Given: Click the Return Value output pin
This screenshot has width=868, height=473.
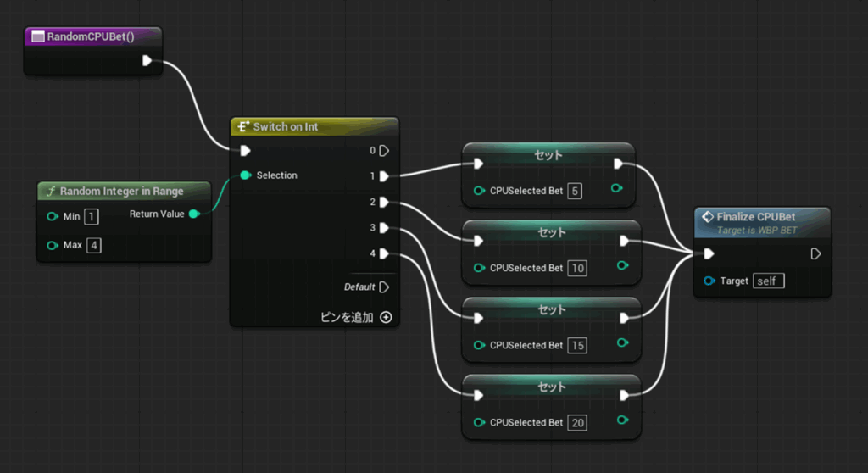Looking at the screenshot, I should [x=193, y=214].
